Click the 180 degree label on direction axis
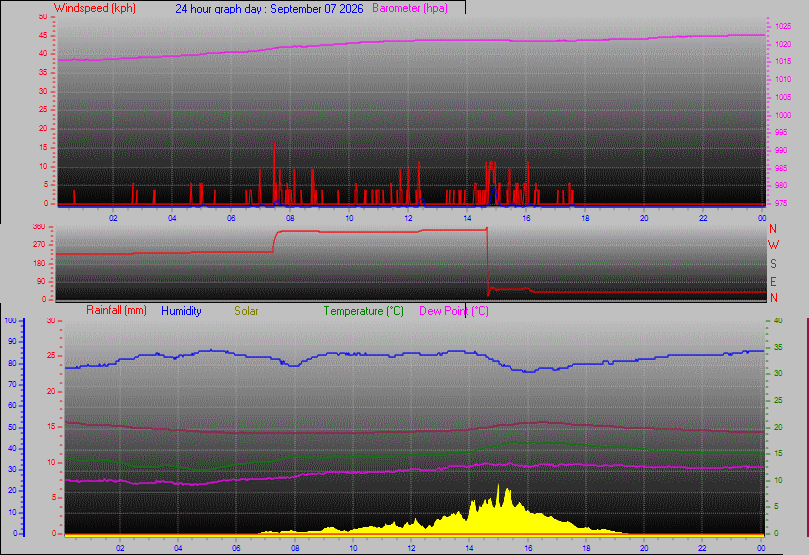Image resolution: width=809 pixels, height=555 pixels. click(39, 263)
